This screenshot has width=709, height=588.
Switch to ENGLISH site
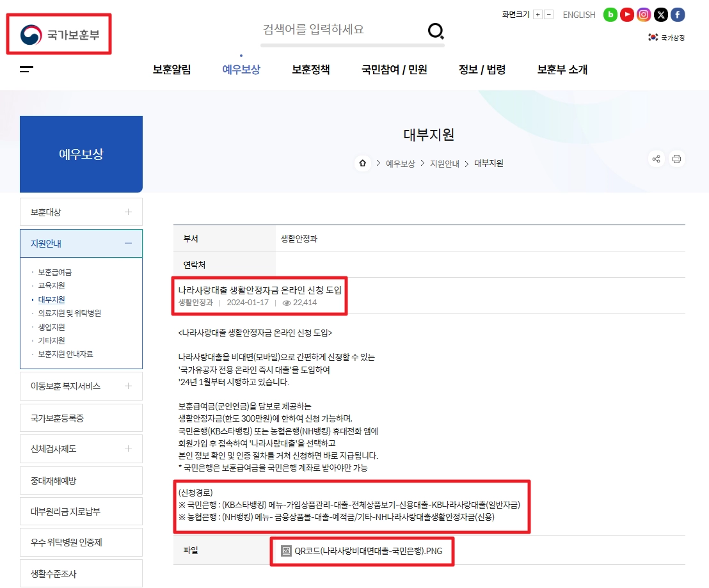click(578, 15)
